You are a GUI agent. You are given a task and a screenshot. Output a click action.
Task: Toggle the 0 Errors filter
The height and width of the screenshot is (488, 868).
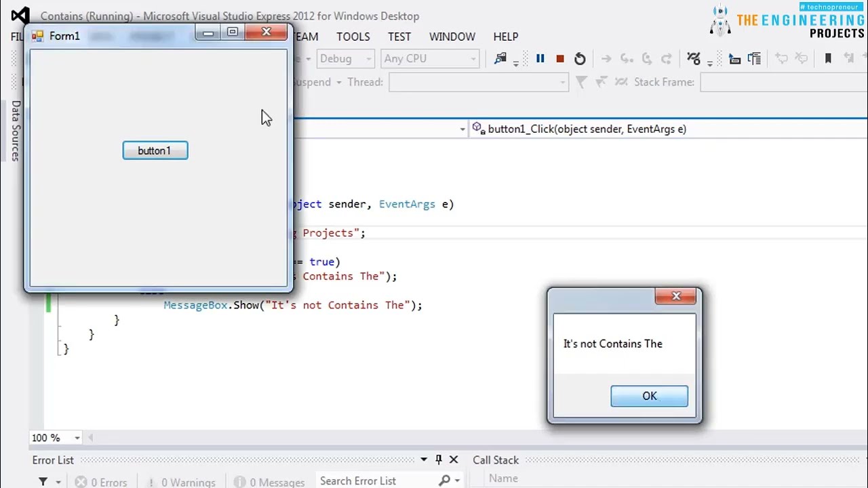click(x=101, y=483)
